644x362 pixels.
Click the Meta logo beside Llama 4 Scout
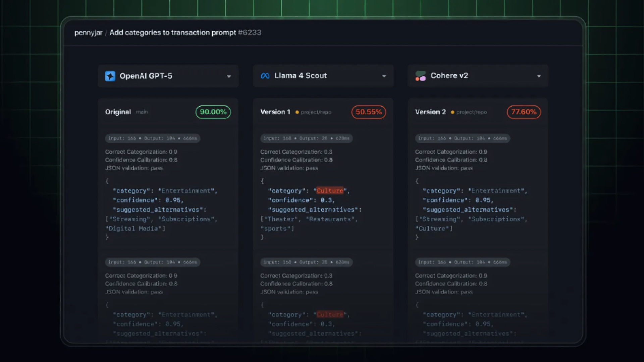tap(265, 76)
